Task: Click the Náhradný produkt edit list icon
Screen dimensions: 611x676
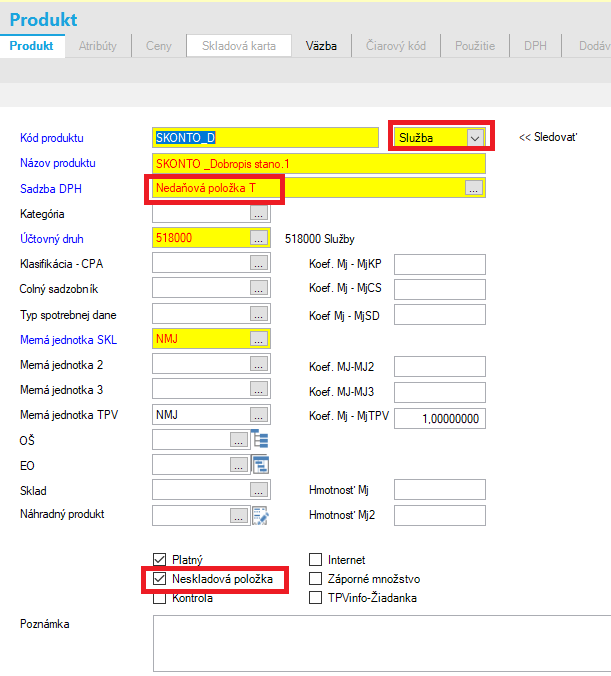Action: pyautogui.click(x=260, y=516)
